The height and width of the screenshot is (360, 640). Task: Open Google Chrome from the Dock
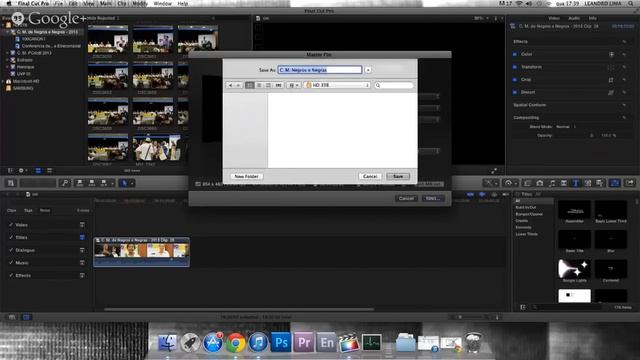coord(236,342)
